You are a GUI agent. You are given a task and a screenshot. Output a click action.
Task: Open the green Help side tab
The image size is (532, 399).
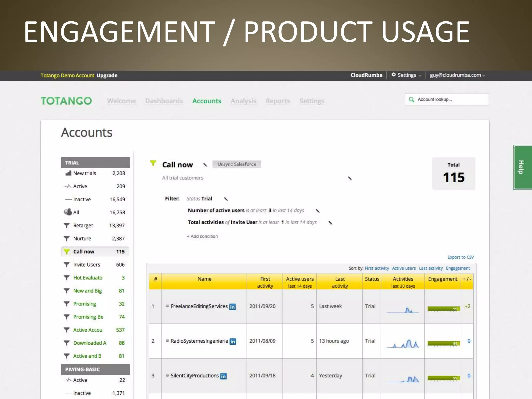click(522, 167)
